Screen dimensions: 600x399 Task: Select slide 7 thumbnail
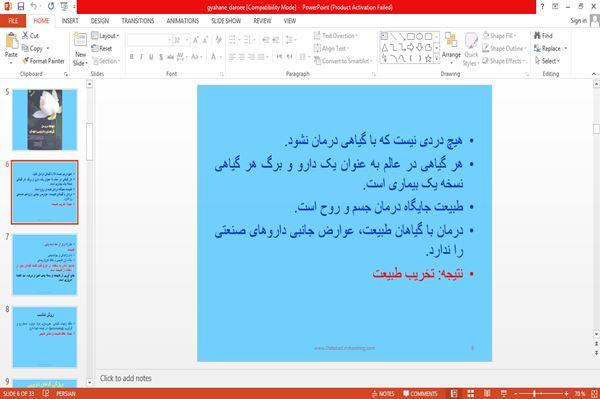45,264
